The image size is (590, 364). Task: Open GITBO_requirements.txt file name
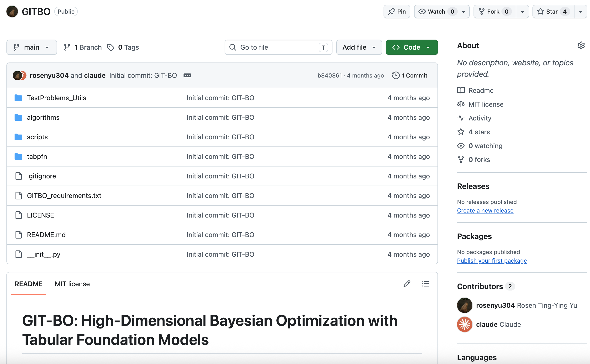[64, 196]
